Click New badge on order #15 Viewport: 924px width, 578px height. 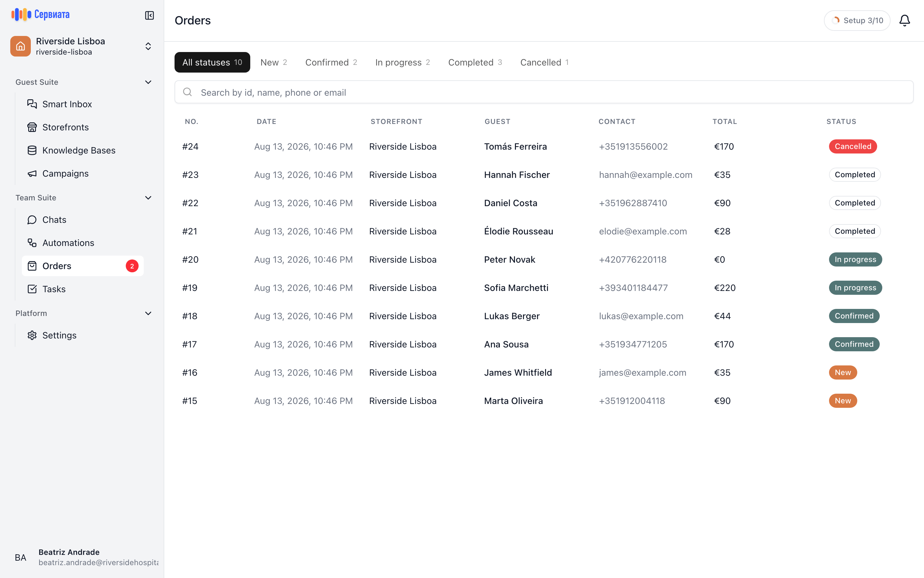pyautogui.click(x=843, y=401)
